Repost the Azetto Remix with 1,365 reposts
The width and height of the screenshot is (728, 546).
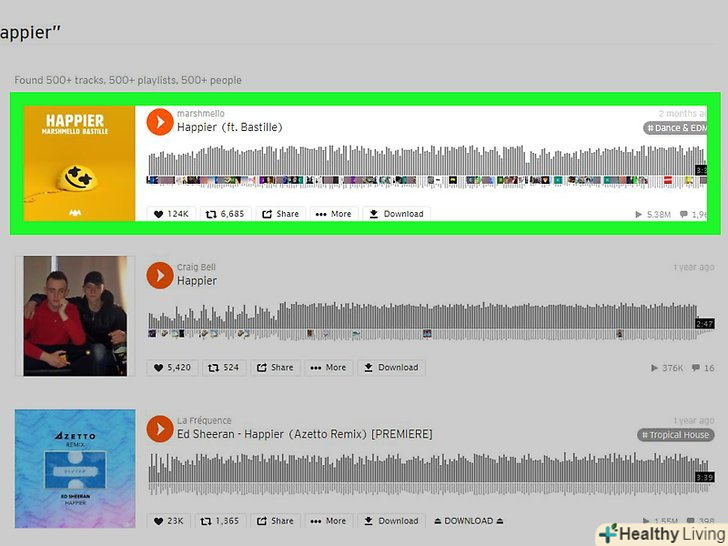point(220,521)
